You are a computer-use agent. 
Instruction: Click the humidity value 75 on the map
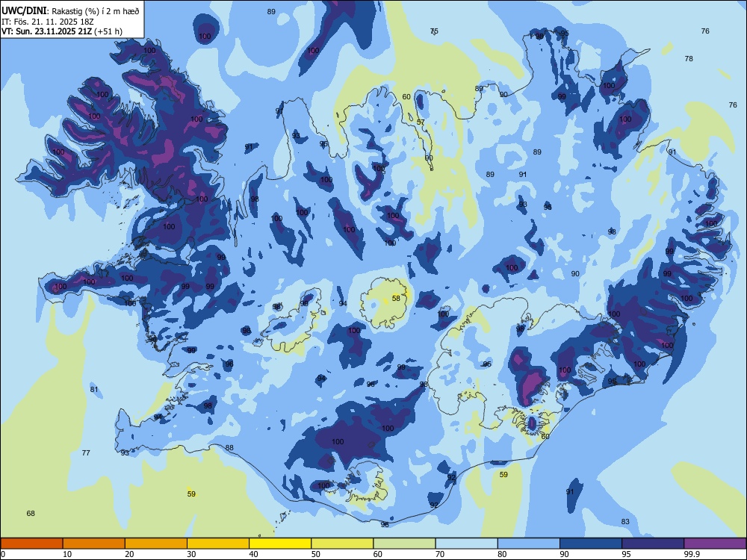[434, 31]
